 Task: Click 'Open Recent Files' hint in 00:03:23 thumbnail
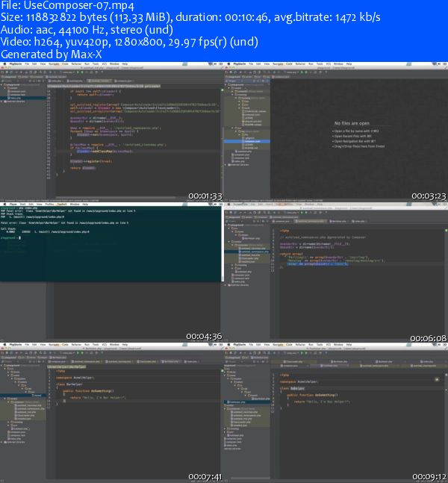tap(352, 136)
